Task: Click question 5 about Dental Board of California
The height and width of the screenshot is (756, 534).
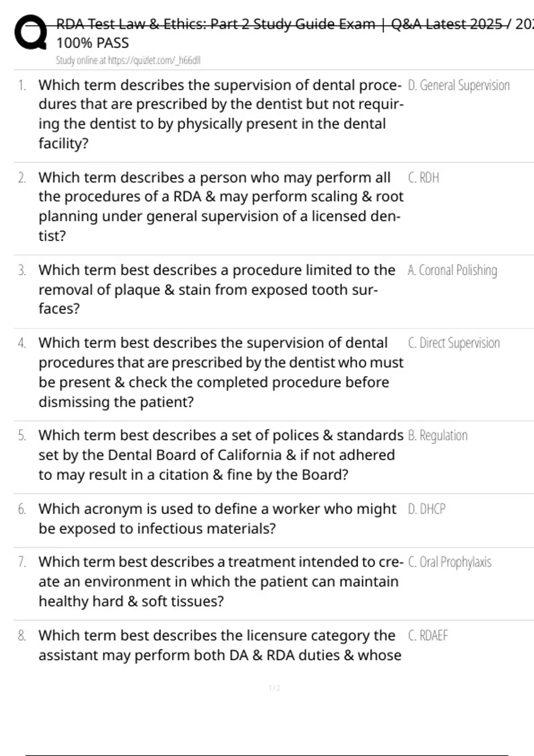Action: coord(220,455)
